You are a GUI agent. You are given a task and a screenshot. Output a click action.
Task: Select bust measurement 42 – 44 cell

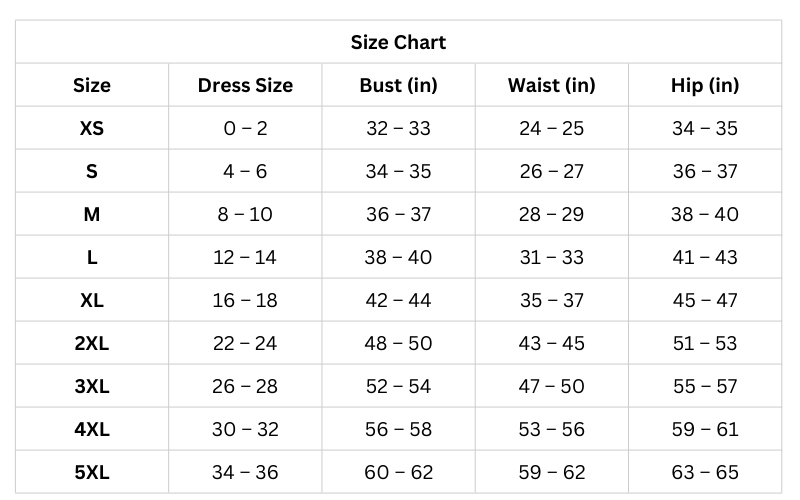point(398,300)
